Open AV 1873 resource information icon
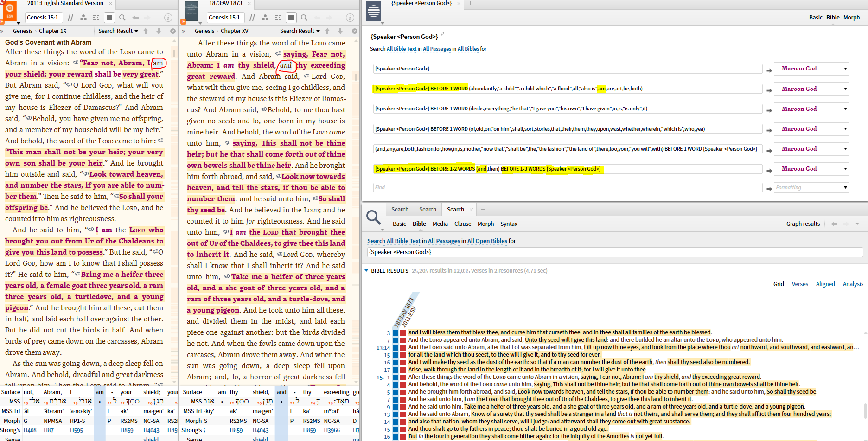The image size is (868, 441). pyautogui.click(x=350, y=18)
